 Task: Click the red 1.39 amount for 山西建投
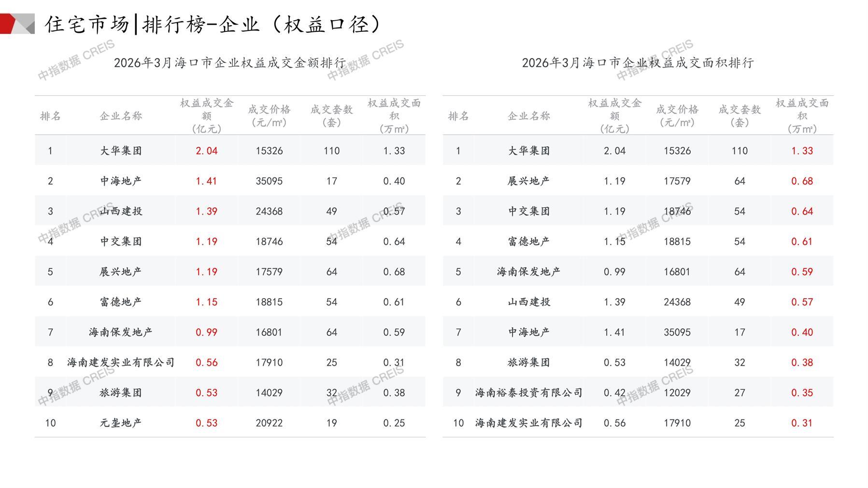[206, 211]
